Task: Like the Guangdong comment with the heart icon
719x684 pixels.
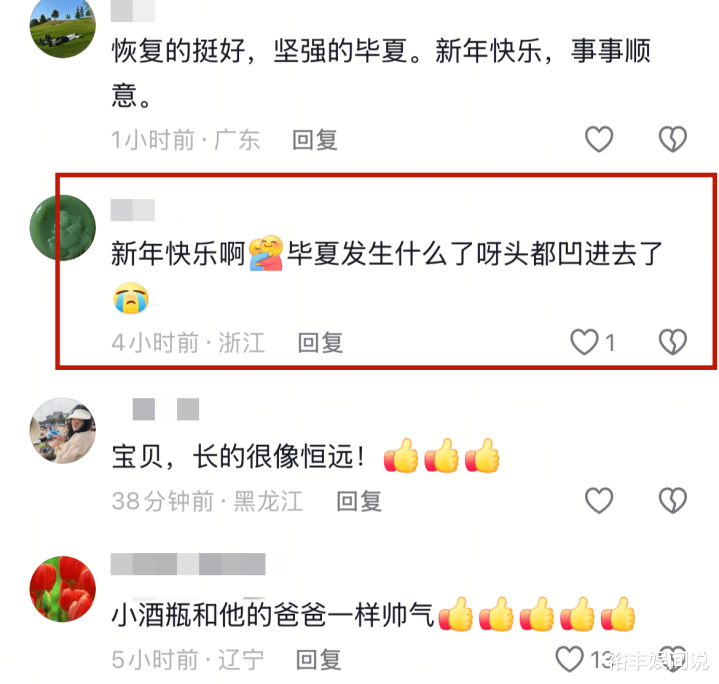Action: click(x=599, y=139)
